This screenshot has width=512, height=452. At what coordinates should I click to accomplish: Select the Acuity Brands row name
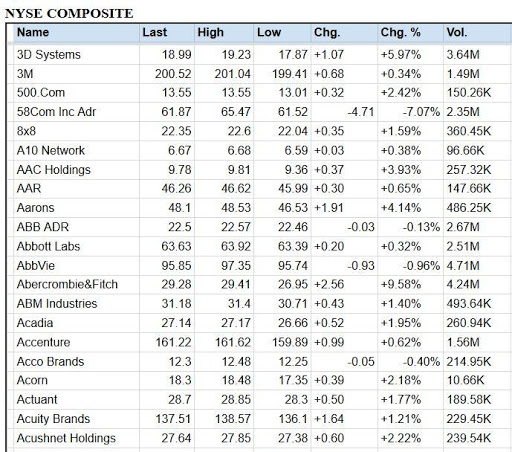point(53,419)
